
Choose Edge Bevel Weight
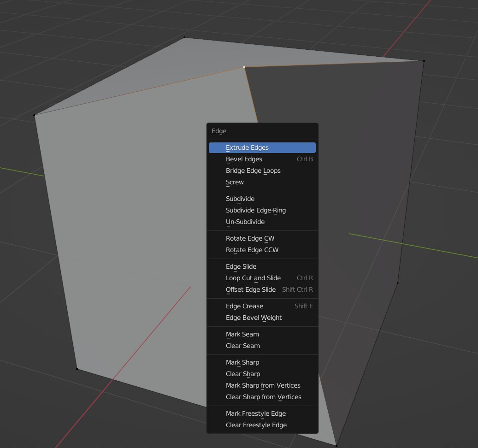pos(262,318)
